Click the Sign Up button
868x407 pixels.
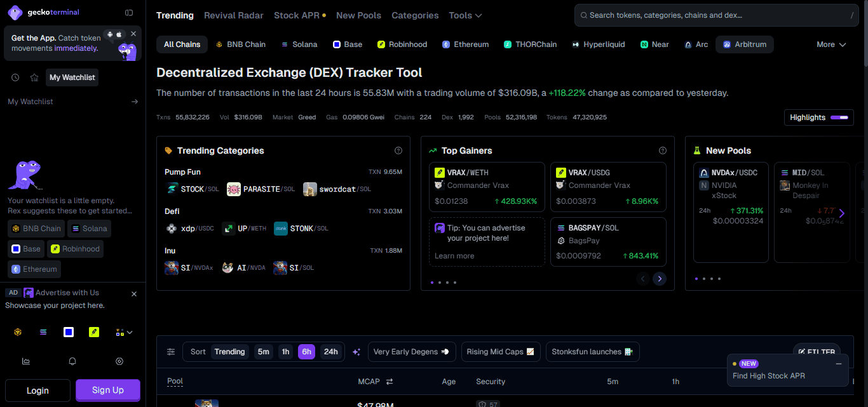[x=108, y=390]
